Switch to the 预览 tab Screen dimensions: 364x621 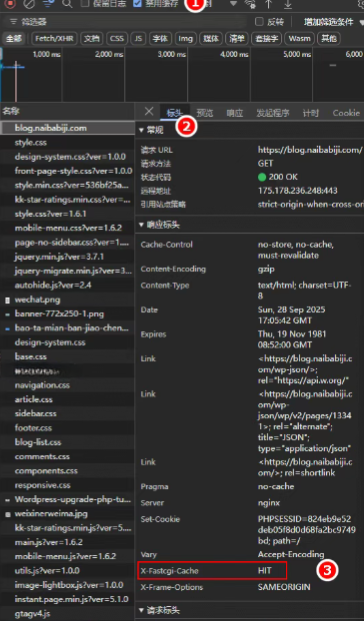205,113
